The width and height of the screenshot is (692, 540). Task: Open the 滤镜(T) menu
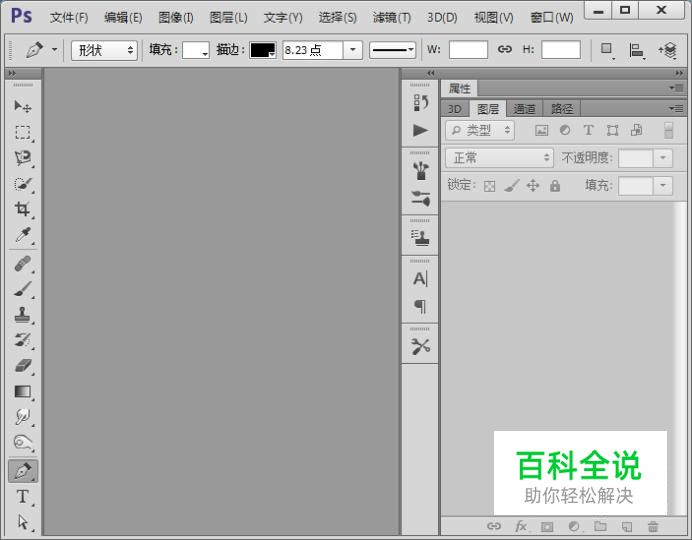(x=392, y=18)
